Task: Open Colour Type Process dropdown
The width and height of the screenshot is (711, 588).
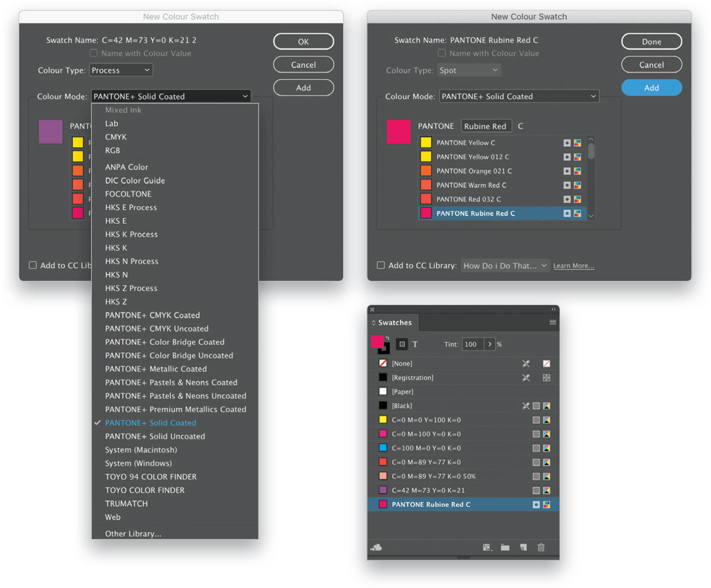Action: (x=121, y=70)
